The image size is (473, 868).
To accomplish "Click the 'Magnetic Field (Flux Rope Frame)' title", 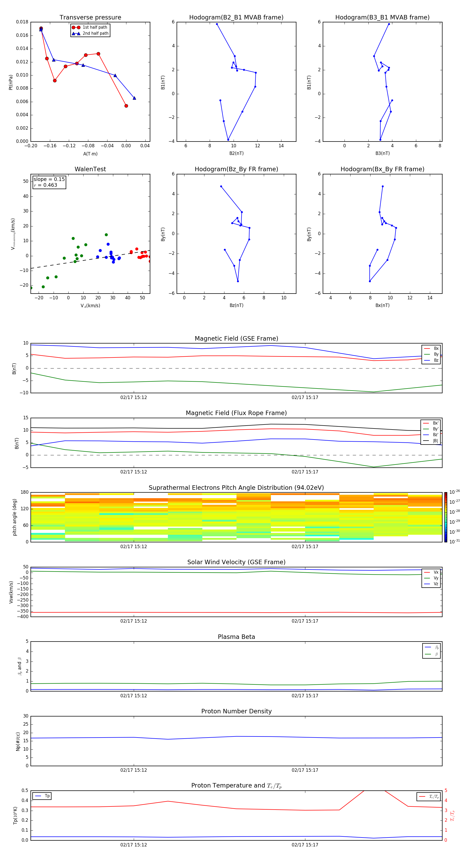I will point(236,413).
